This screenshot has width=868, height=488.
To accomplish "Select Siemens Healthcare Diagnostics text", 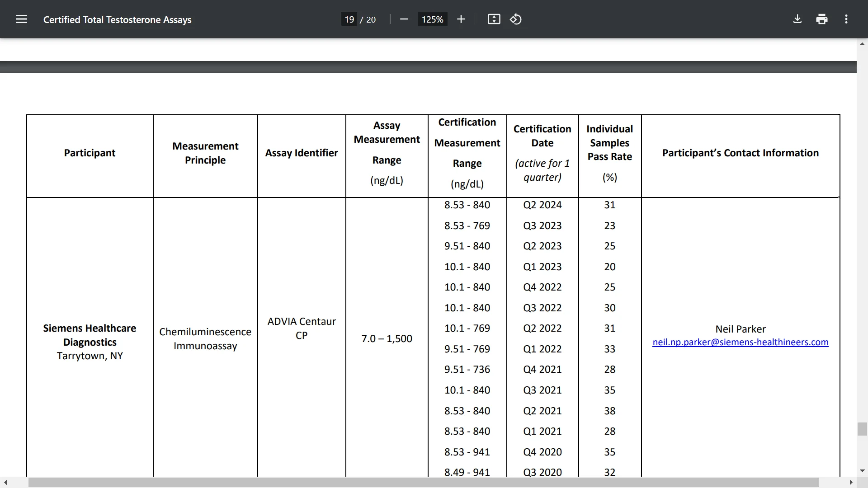I will click(90, 335).
